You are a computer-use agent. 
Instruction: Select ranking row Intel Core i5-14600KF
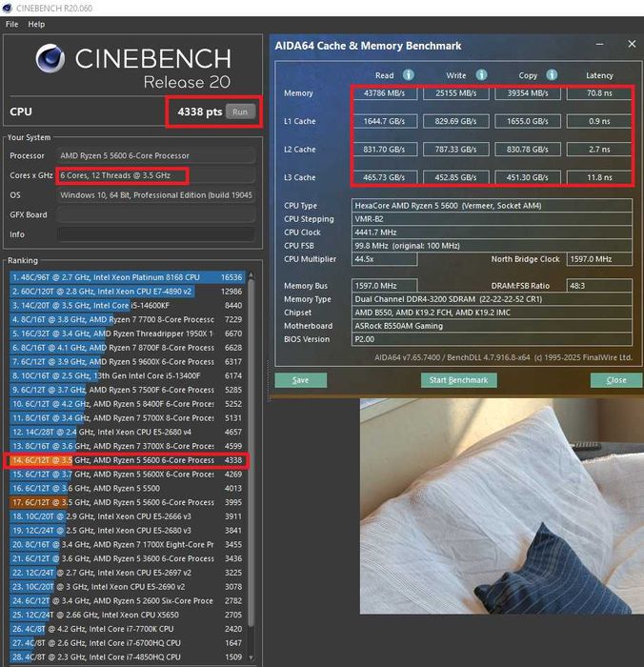point(127,306)
